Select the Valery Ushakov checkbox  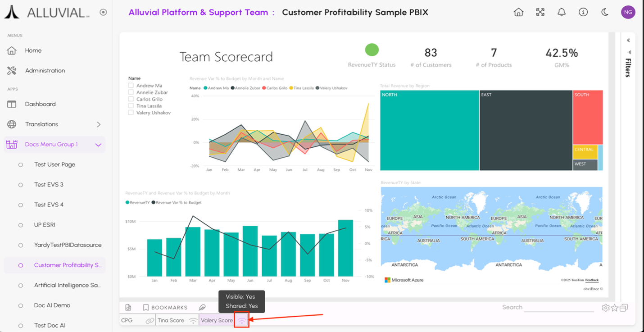[x=131, y=113]
